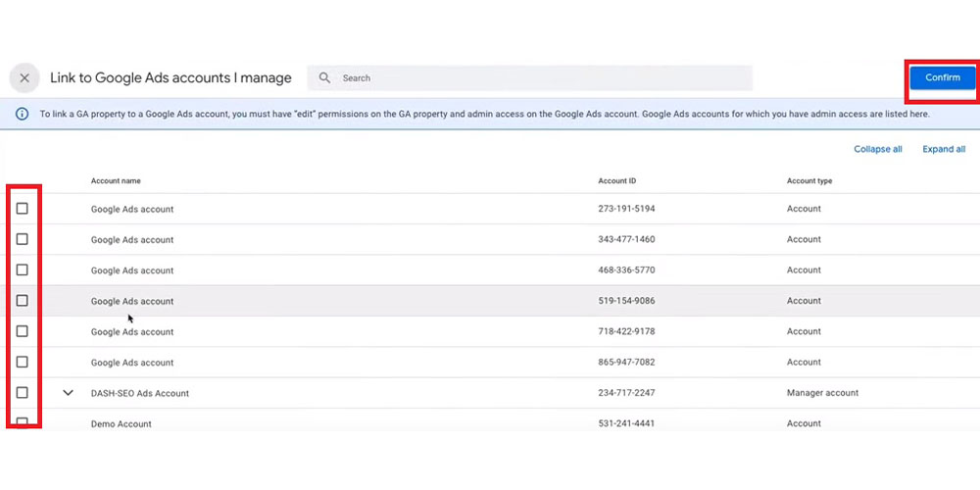Check the box for account 718-422-9178
Image resolution: width=980 pixels, height=490 pixels.
(x=22, y=331)
